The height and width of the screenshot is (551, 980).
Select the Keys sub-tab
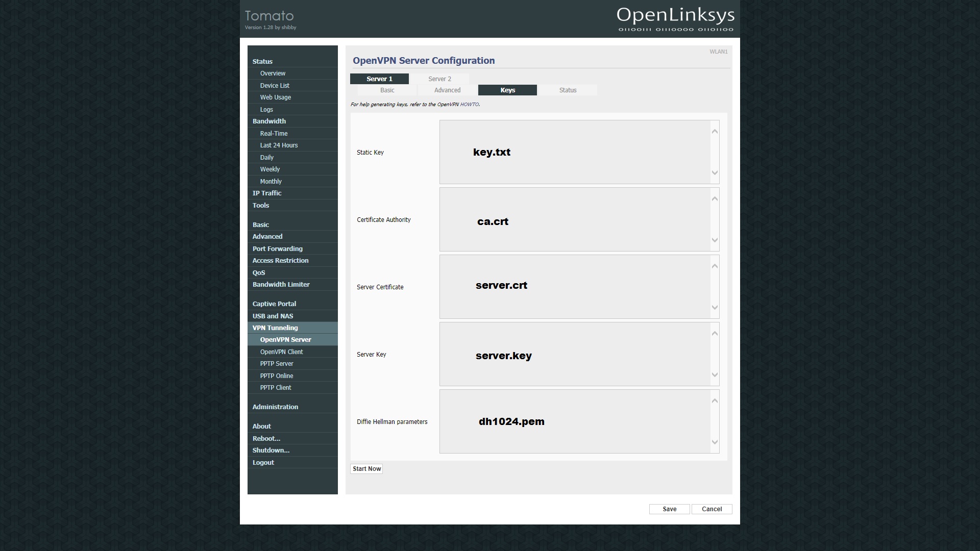point(507,90)
